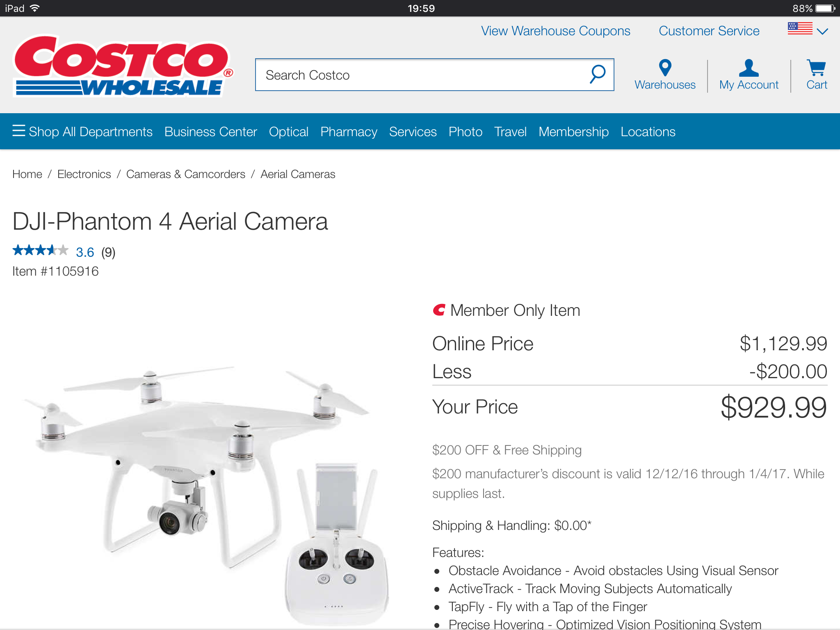Open the 3.6 rating reviews link
Screen dimensions: 840x630
coord(85,252)
